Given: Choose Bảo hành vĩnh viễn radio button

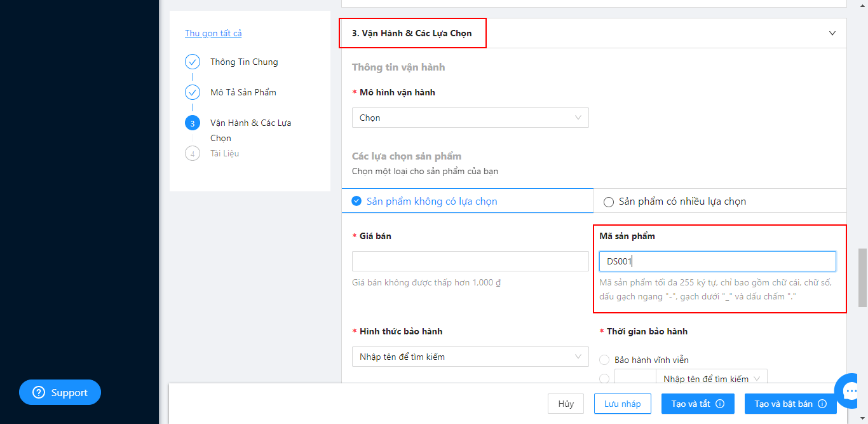Looking at the screenshot, I should click(x=604, y=360).
